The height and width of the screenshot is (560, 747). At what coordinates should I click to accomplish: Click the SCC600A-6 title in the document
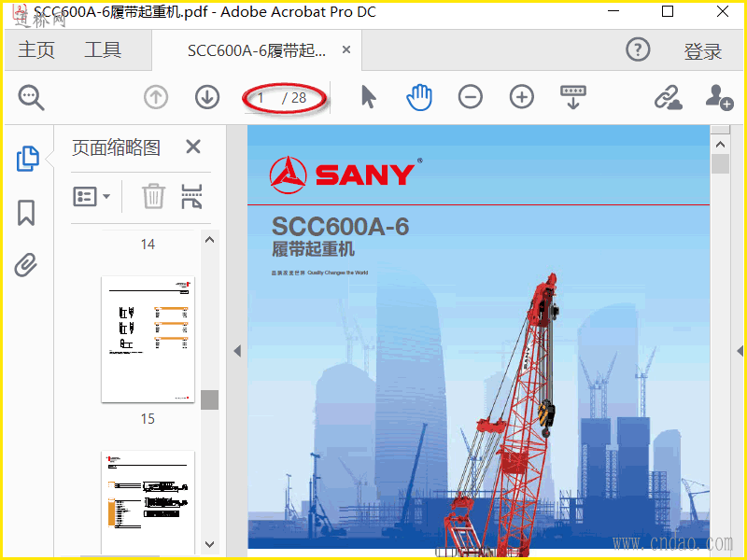click(x=340, y=227)
